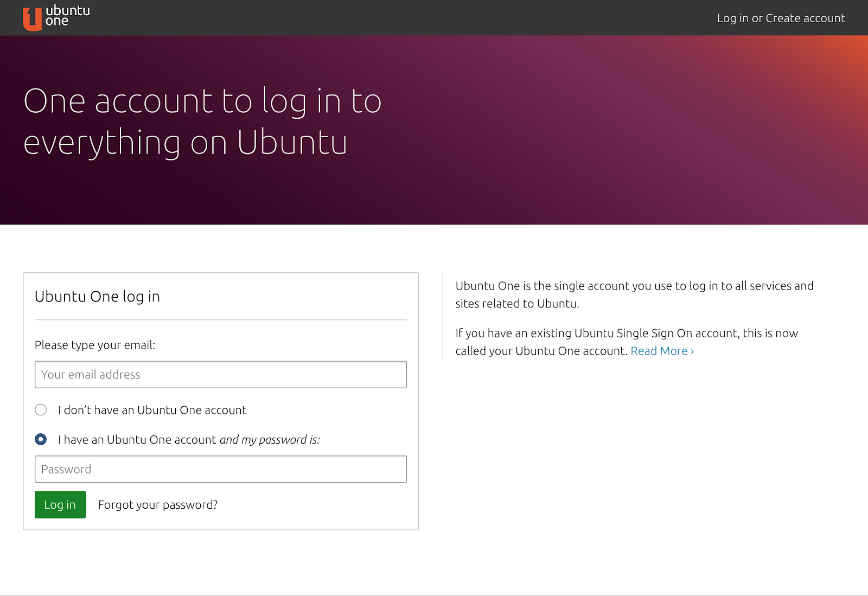Click the Single Sign On info paragraph
The height and width of the screenshot is (596, 868).
pyautogui.click(x=627, y=342)
